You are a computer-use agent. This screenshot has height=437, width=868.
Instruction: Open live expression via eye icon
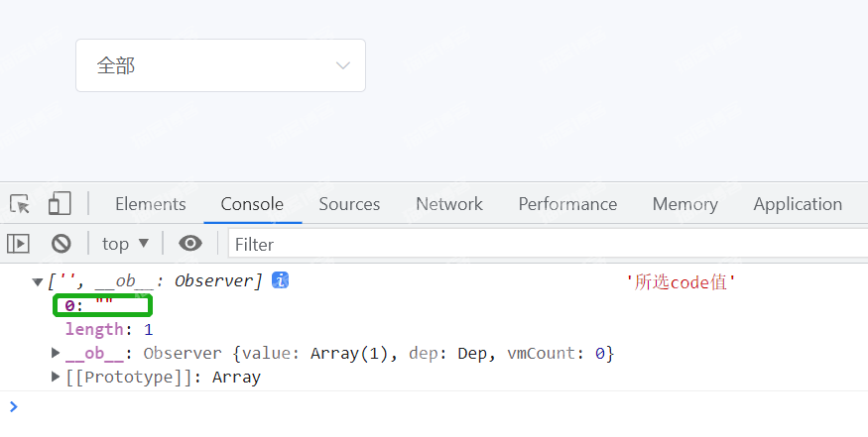[190, 243]
